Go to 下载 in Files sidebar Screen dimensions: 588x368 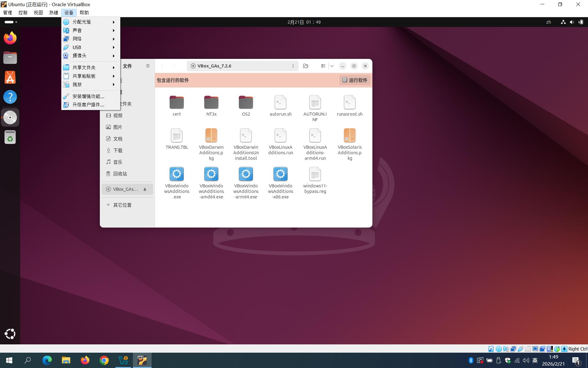(x=118, y=151)
